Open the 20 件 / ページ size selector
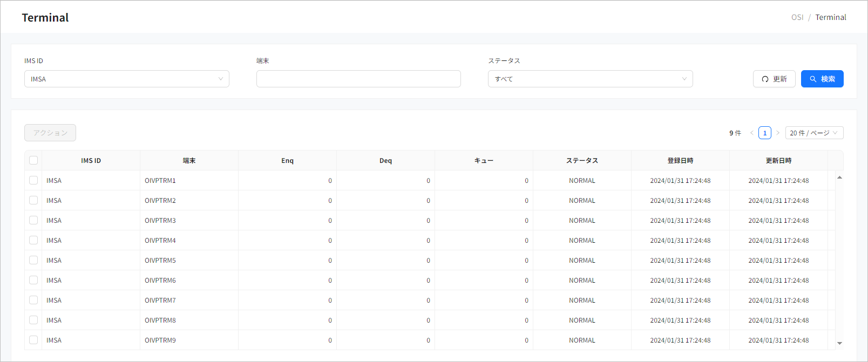 (x=813, y=133)
